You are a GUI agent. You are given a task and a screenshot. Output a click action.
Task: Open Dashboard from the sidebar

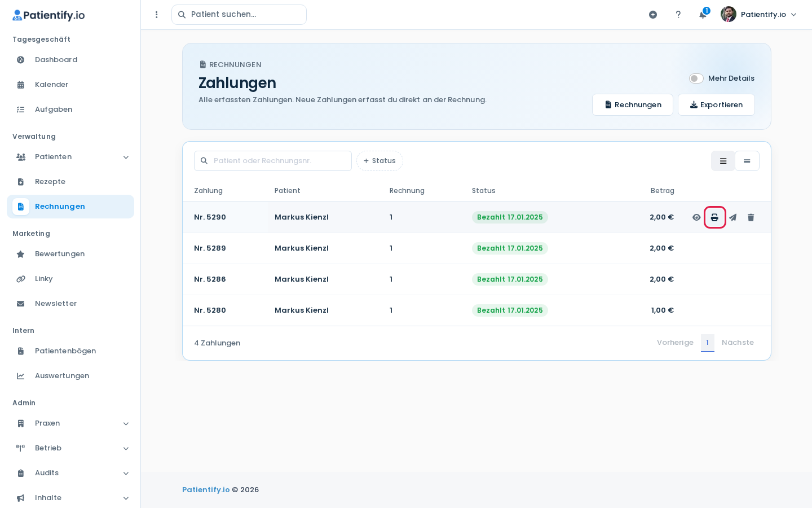tap(70, 60)
